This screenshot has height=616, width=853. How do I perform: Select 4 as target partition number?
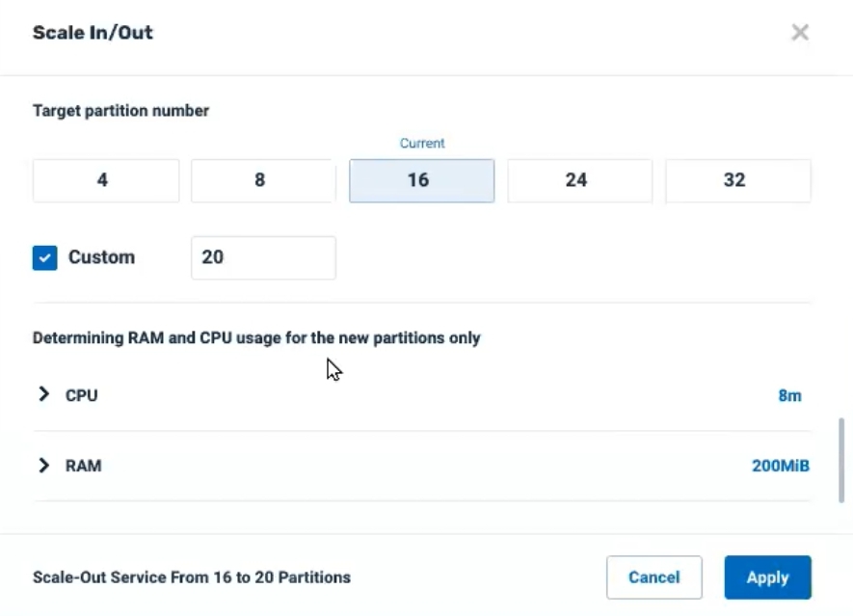106,180
